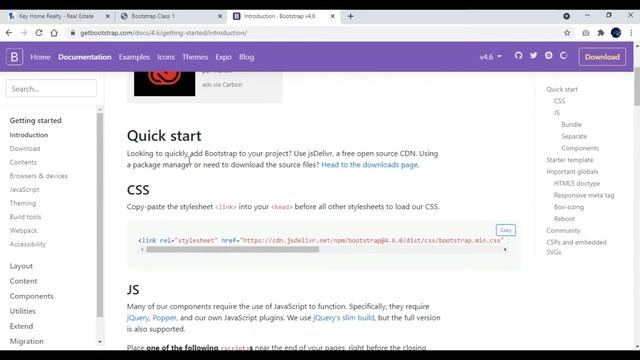This screenshot has width=640, height=360.
Task: Click the camera extension icon
Action: (586, 33)
